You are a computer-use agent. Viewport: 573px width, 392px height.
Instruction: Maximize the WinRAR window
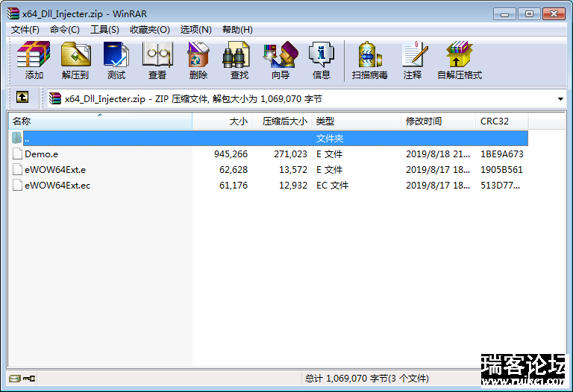[x=529, y=14]
